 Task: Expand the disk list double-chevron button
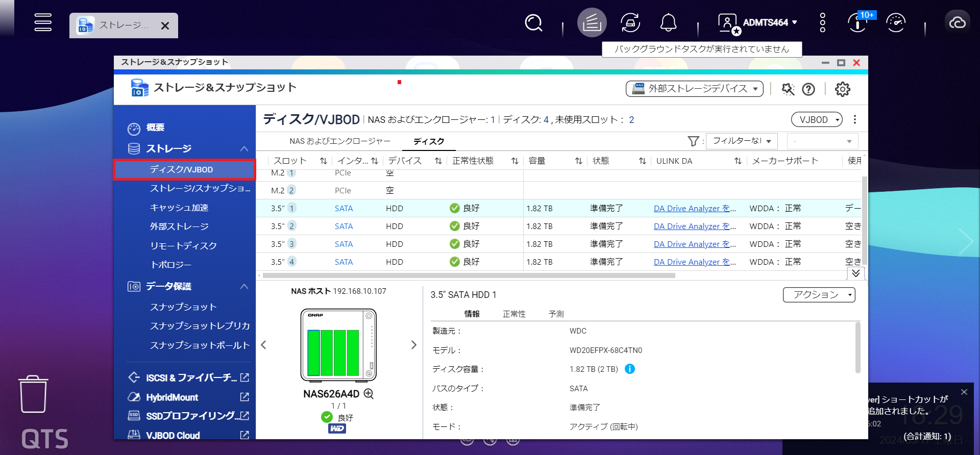pyautogui.click(x=856, y=273)
